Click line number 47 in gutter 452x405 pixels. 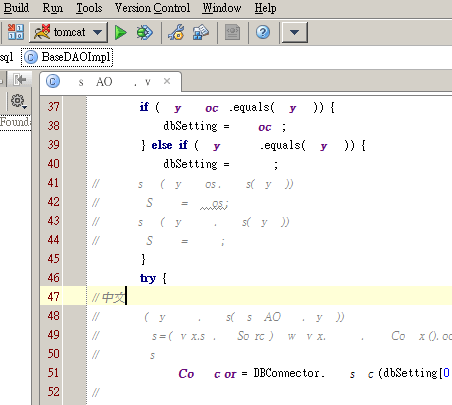tap(53, 297)
